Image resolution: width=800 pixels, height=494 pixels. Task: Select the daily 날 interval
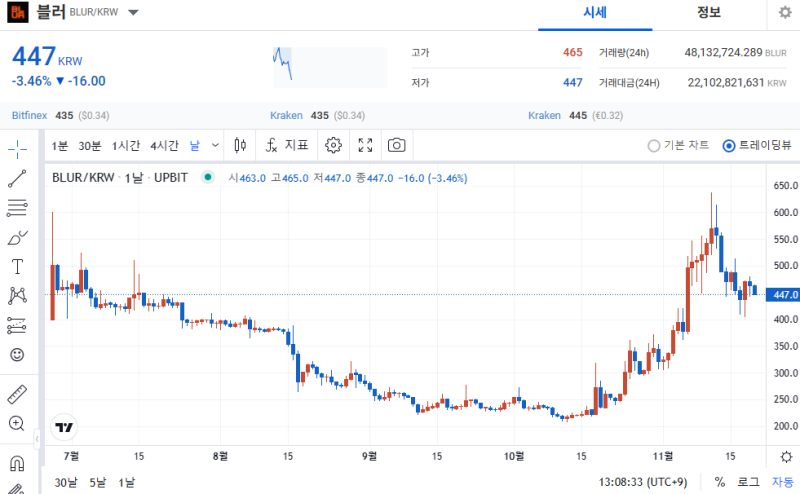[194, 146]
